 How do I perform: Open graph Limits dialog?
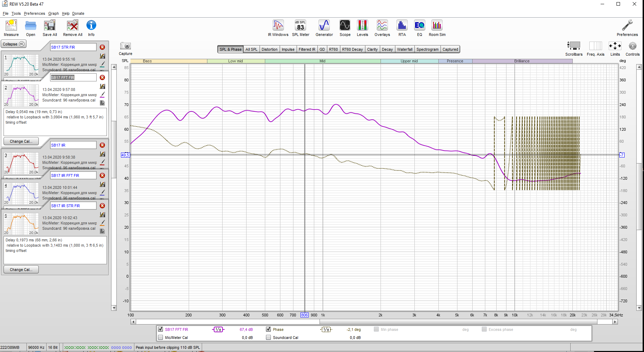[x=615, y=49]
